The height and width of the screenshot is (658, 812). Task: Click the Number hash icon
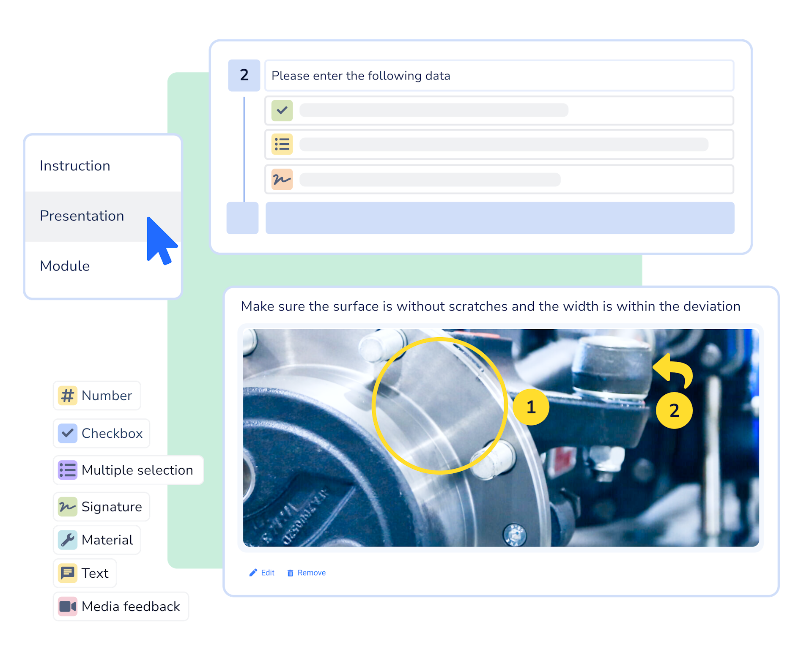tap(68, 396)
